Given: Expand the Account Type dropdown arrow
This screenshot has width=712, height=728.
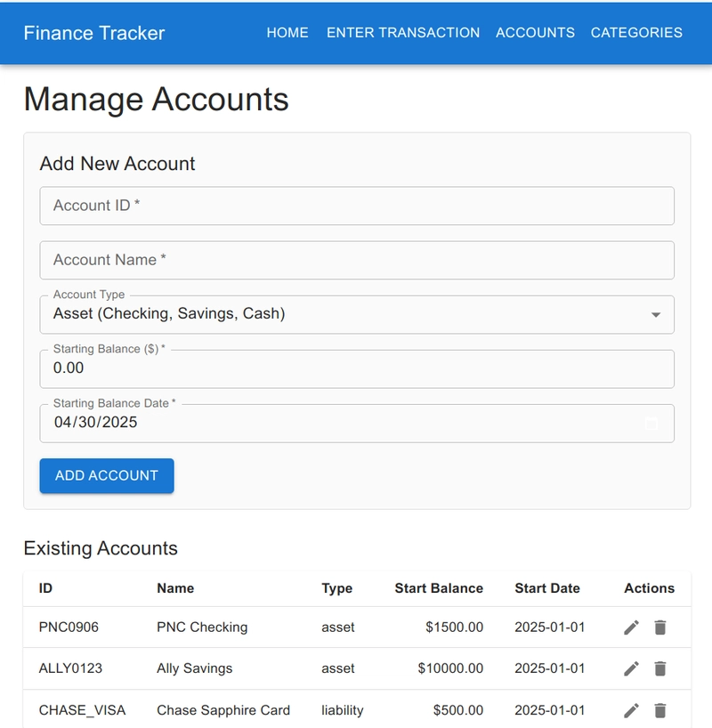Looking at the screenshot, I should pyautogui.click(x=655, y=315).
